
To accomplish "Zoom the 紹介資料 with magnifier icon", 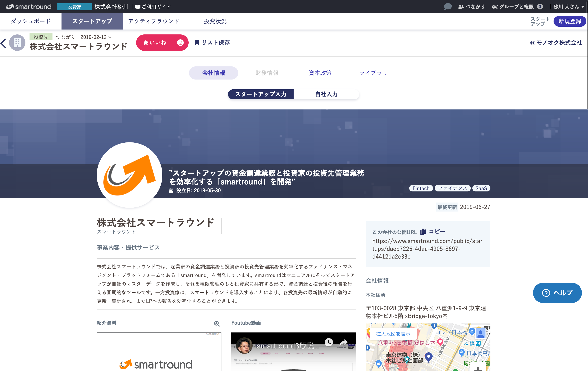I will 217,323.
